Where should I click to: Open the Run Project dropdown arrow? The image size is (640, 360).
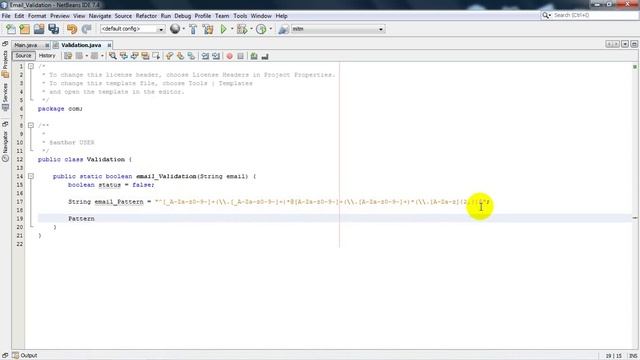tap(231, 29)
